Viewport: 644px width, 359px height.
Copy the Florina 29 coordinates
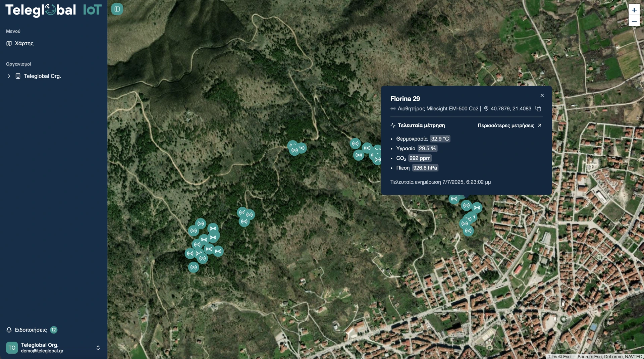click(538, 109)
